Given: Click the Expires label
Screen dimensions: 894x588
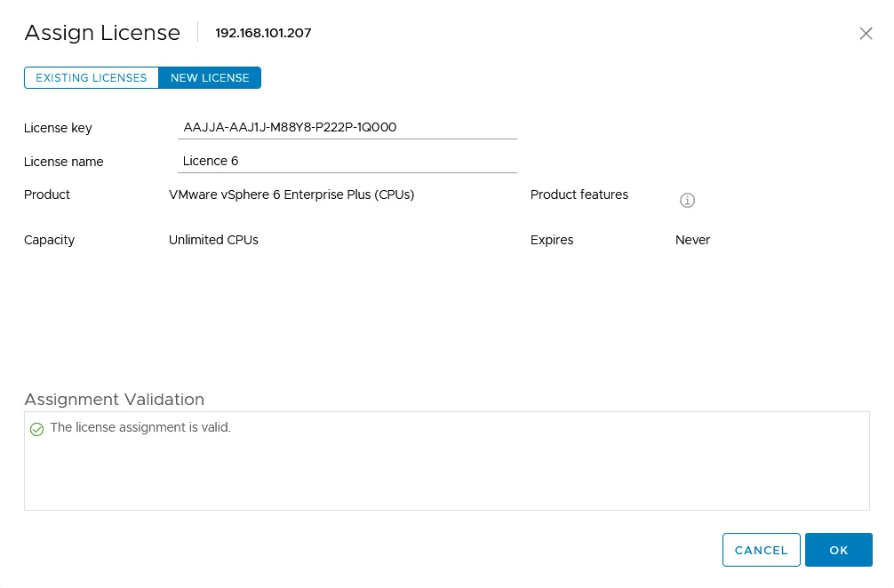Looking at the screenshot, I should 551,240.
